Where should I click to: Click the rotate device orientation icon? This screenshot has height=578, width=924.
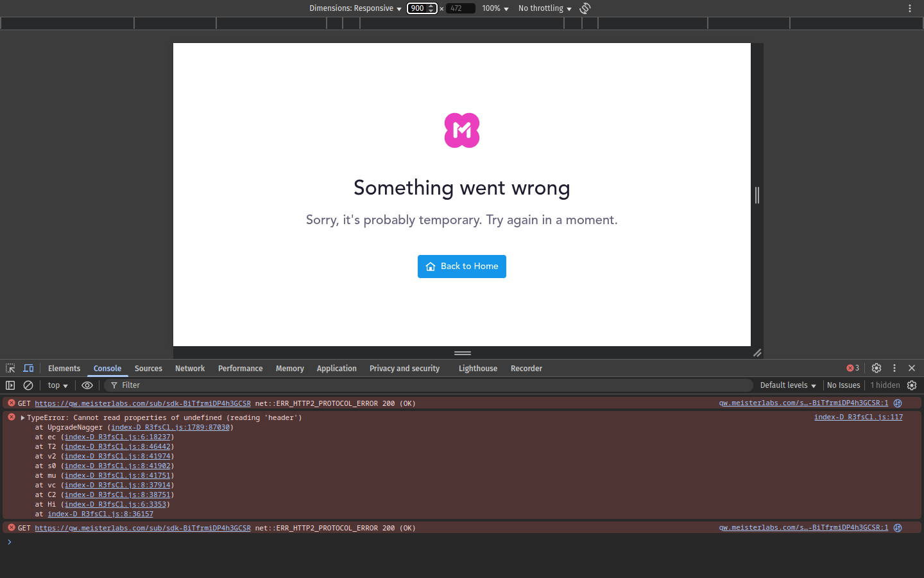click(585, 8)
